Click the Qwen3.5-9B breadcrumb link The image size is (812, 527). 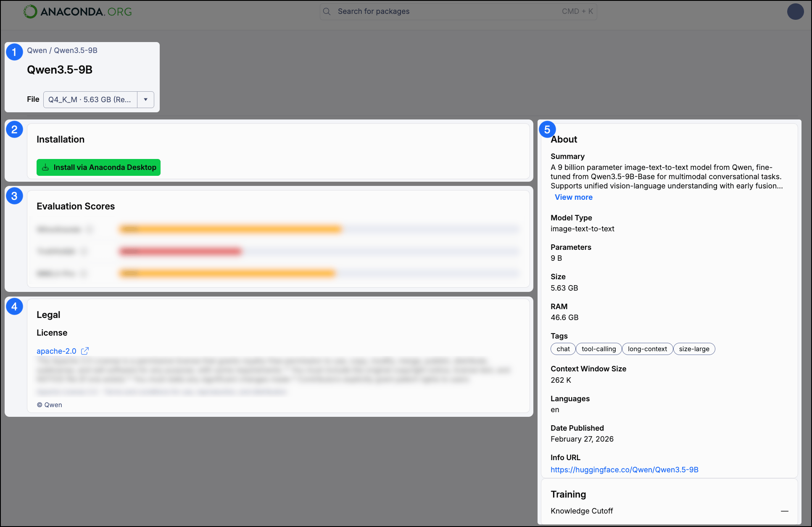(x=76, y=50)
